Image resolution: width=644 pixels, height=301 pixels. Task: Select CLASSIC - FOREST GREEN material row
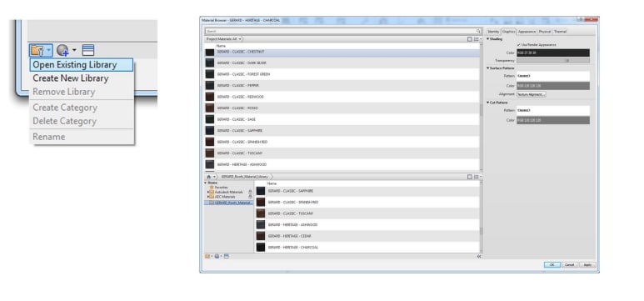pyautogui.click(x=342, y=74)
